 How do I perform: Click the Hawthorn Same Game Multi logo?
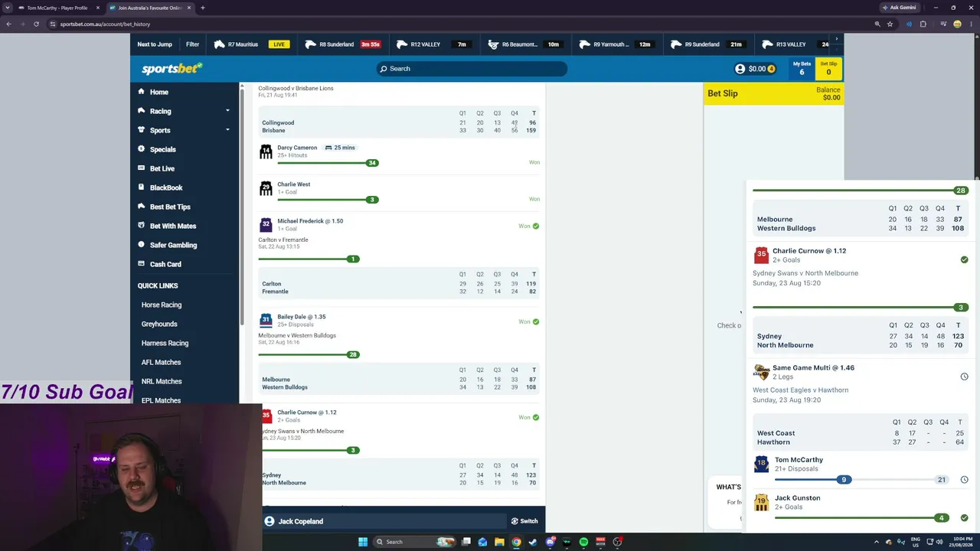click(x=761, y=372)
